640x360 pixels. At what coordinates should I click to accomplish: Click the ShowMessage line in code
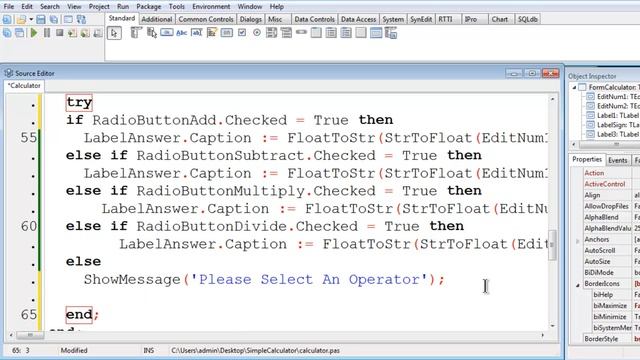tap(264, 280)
